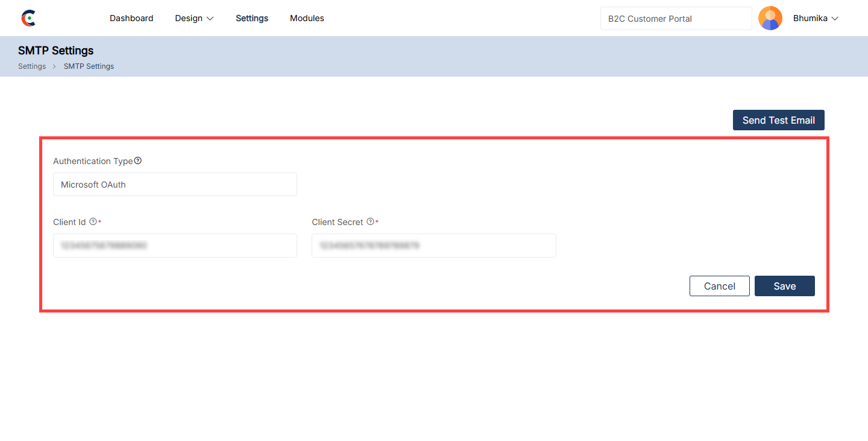
Task: Click the Client Secret help icon
Action: click(370, 221)
